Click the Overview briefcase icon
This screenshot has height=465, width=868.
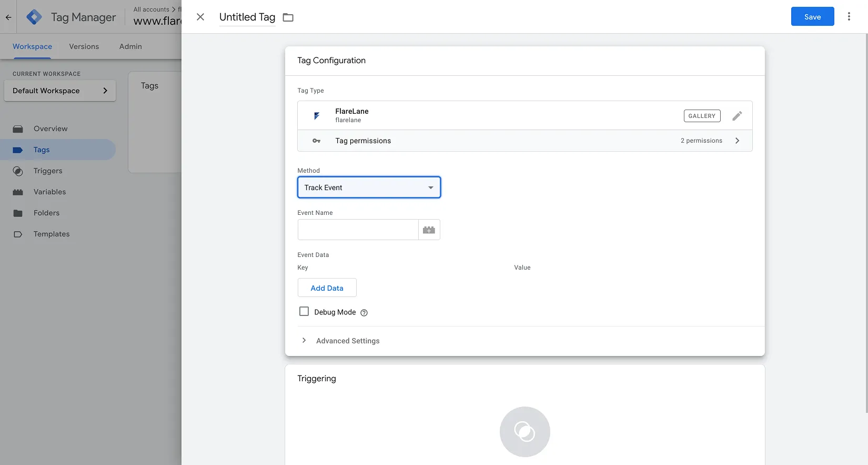[18, 128]
